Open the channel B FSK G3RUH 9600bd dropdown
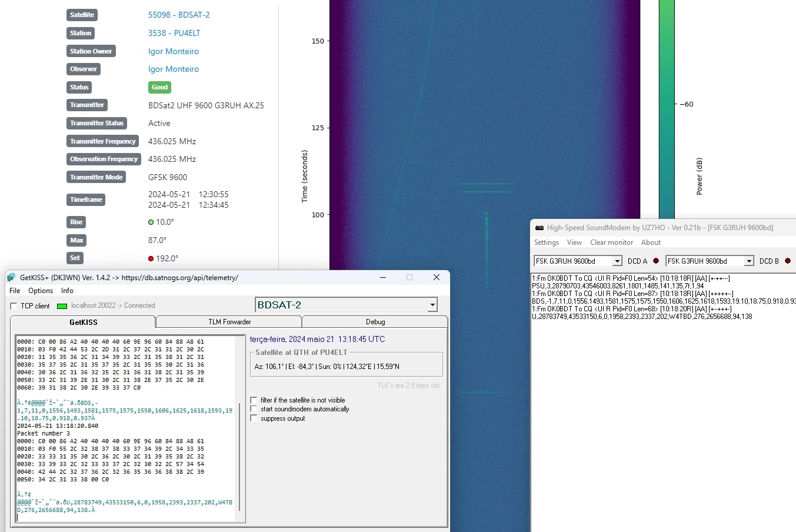This screenshot has width=796, height=532. (749, 261)
